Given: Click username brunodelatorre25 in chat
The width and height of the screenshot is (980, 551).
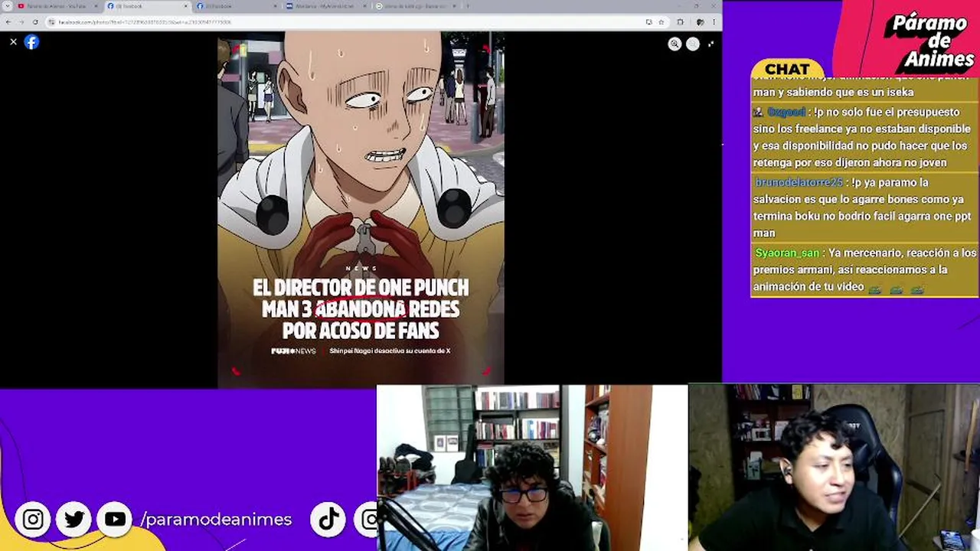Looking at the screenshot, I should point(799,182).
